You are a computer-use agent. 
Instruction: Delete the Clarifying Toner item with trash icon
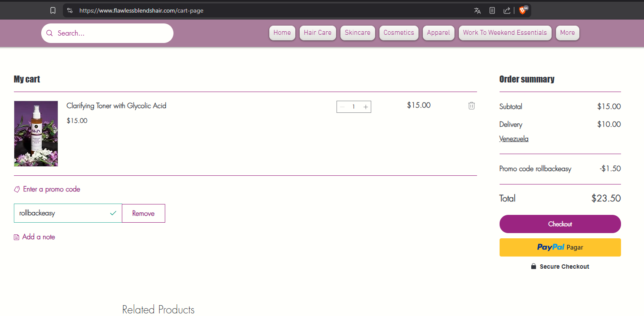coord(471,105)
